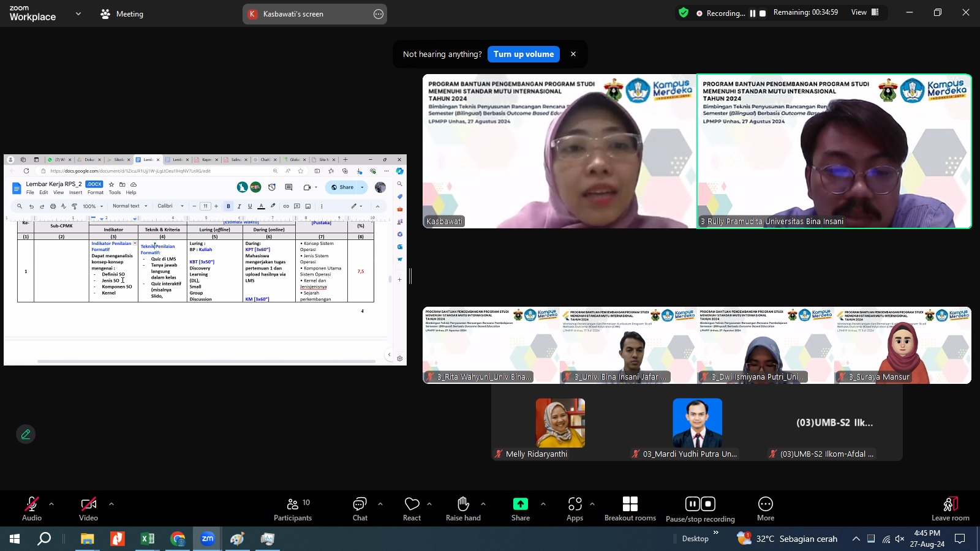Open the Apps panel
The image size is (980, 551).
pyautogui.click(x=575, y=508)
